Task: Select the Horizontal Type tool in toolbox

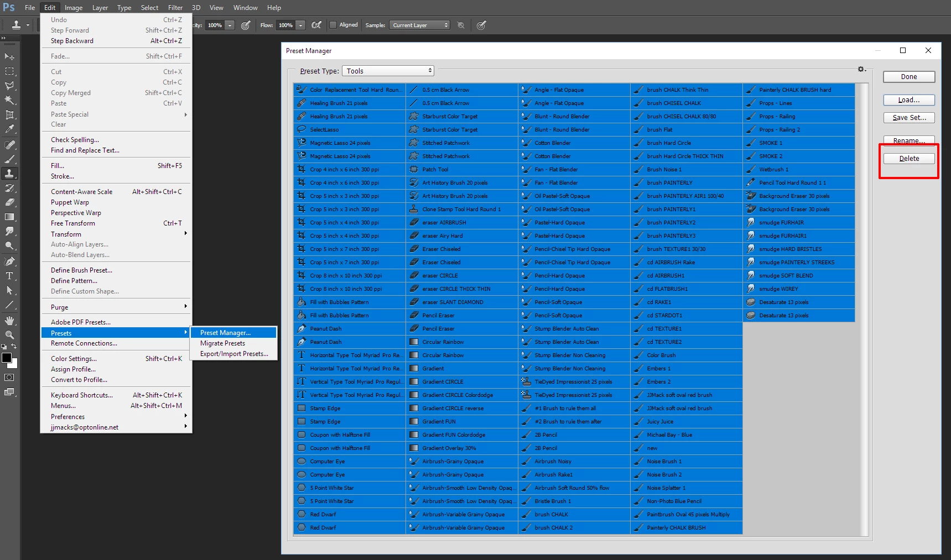Action: click(x=9, y=276)
